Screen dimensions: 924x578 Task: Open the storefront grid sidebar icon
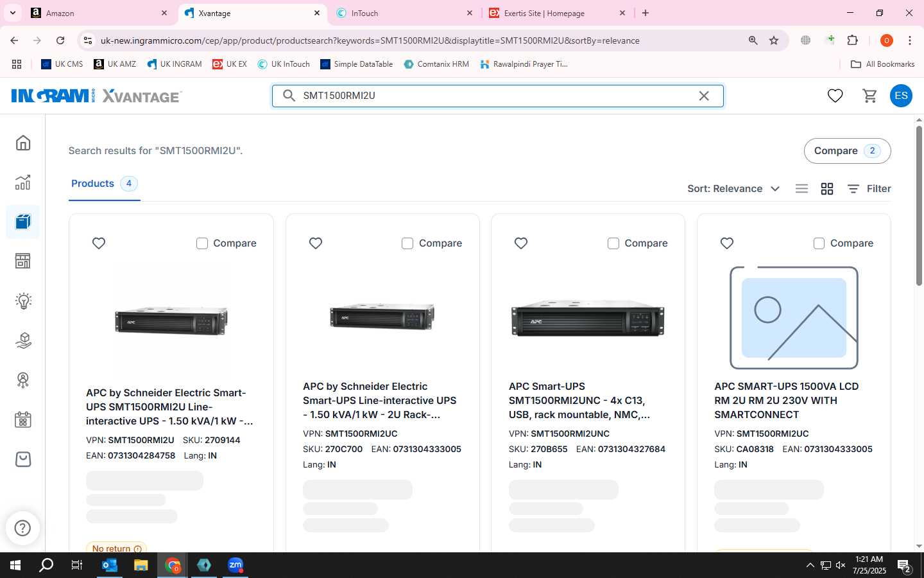click(23, 261)
